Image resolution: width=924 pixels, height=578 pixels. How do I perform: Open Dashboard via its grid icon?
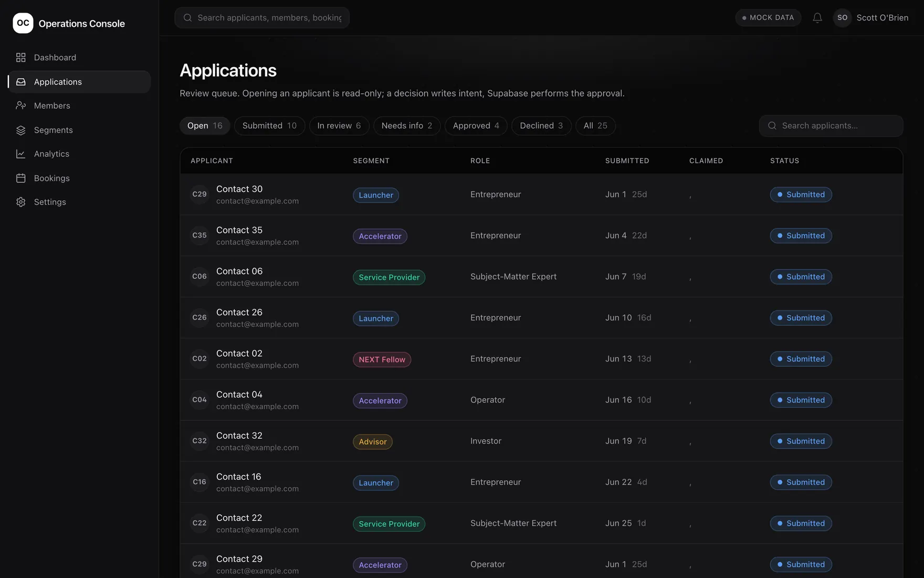pos(21,57)
